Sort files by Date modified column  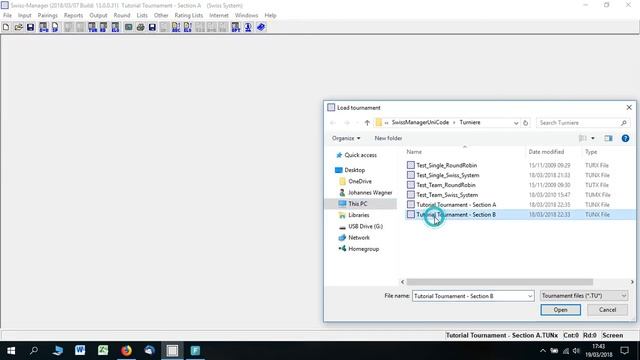pos(546,152)
